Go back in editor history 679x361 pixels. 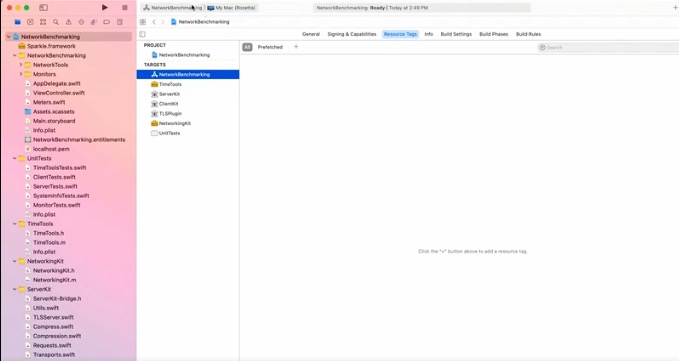(154, 22)
